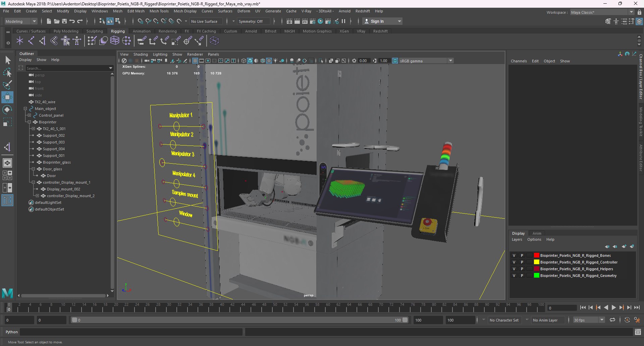
Task: Click the IPR render icon
Action: (x=305, y=21)
